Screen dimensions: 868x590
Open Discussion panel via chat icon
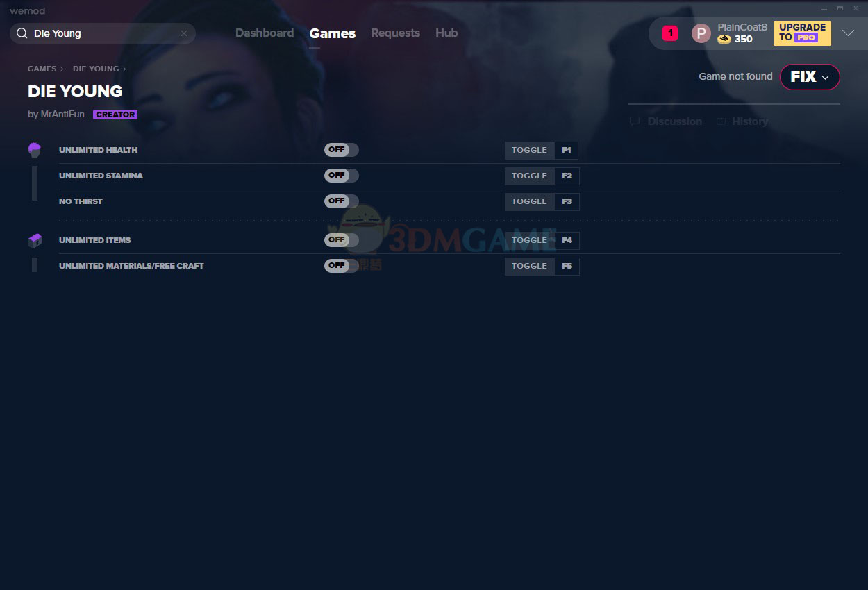pyautogui.click(x=635, y=121)
